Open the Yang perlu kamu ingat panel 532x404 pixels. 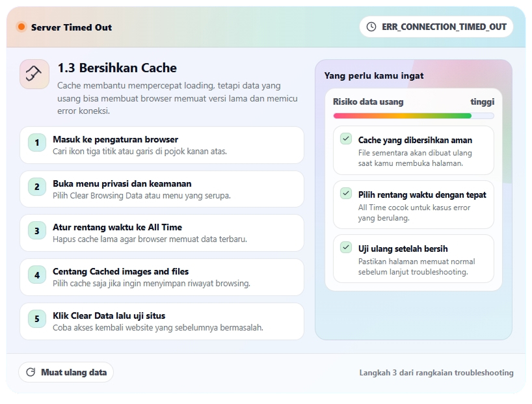(374, 75)
